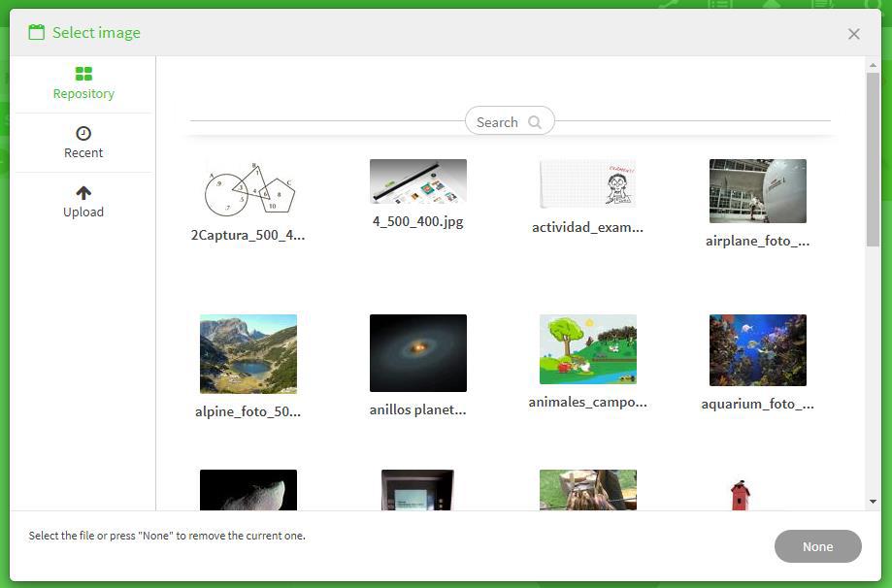Click the vertical scrollbar thumb
The width and height of the screenshot is (892, 588).
pos(873,160)
